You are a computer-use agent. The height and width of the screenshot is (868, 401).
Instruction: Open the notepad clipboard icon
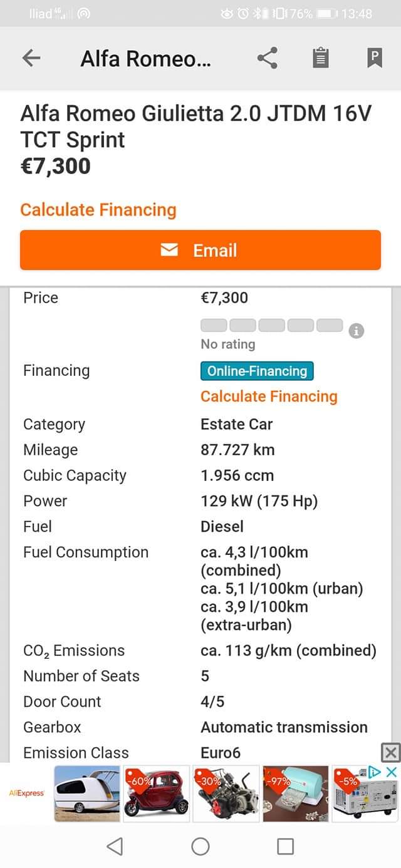(x=320, y=58)
